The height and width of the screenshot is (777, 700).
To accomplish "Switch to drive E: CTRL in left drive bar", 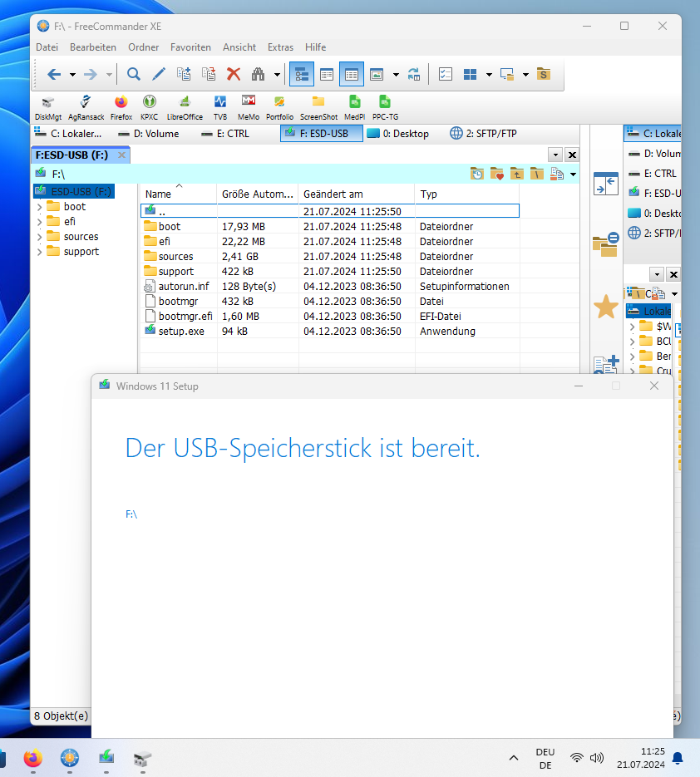I will pos(225,133).
